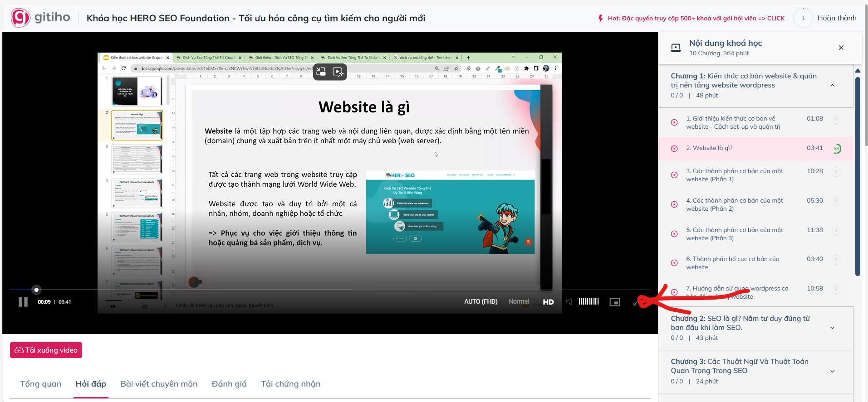Click the video seek bar handle
Screen dimensions: 868x402
point(36,290)
